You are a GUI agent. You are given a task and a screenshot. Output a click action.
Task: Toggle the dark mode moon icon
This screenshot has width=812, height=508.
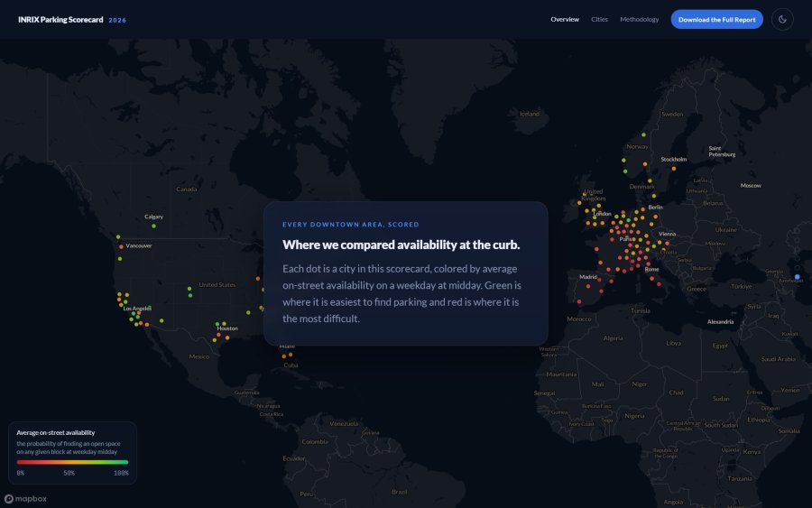pyautogui.click(x=782, y=20)
